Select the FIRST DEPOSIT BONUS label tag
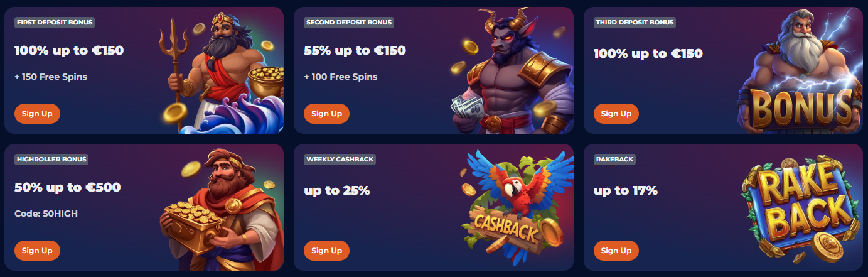This screenshot has width=868, height=277. 55,23
